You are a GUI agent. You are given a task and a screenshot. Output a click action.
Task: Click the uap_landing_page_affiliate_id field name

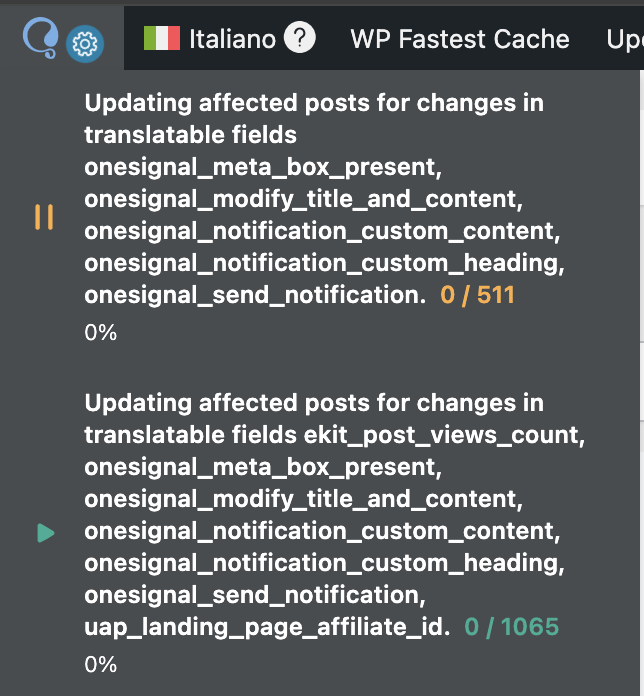click(x=267, y=627)
